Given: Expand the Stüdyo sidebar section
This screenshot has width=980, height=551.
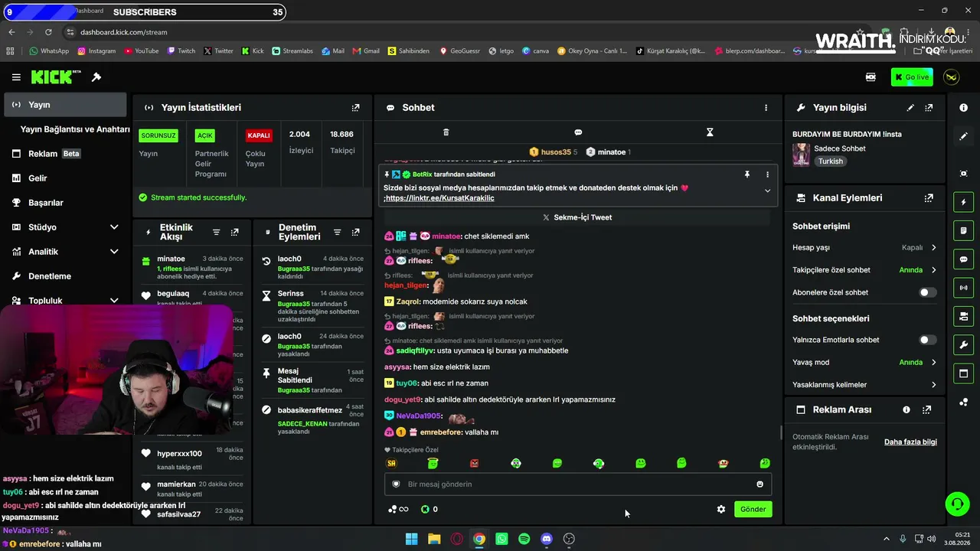Looking at the screenshot, I should [114, 227].
